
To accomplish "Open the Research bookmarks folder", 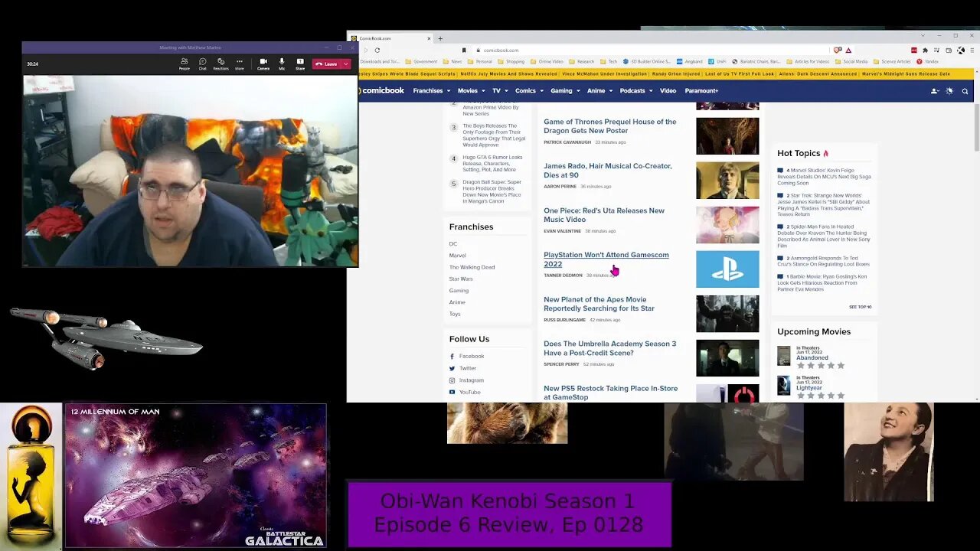I will click(582, 61).
